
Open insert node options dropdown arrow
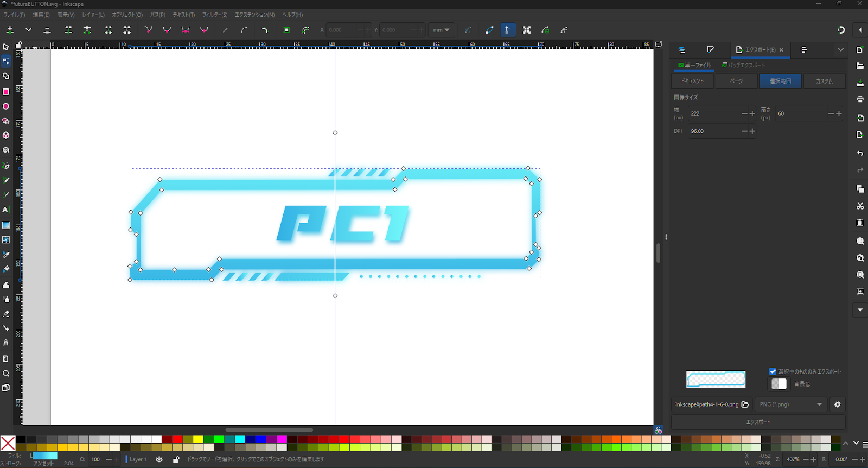coord(29,30)
